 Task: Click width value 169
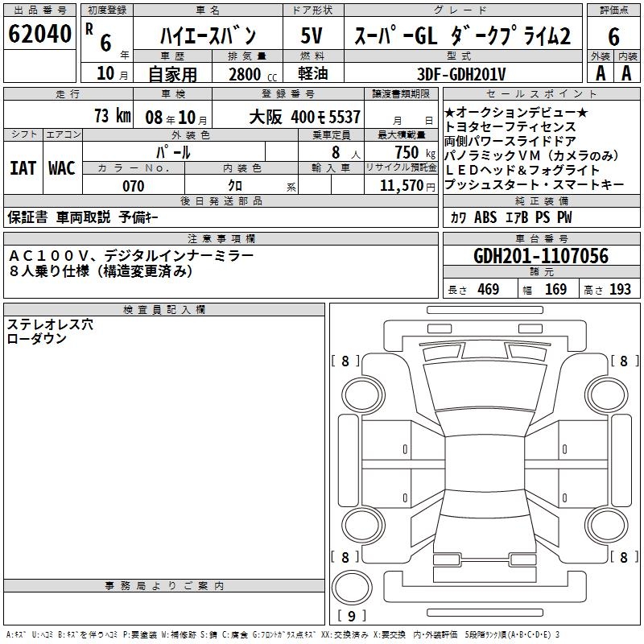(x=555, y=290)
